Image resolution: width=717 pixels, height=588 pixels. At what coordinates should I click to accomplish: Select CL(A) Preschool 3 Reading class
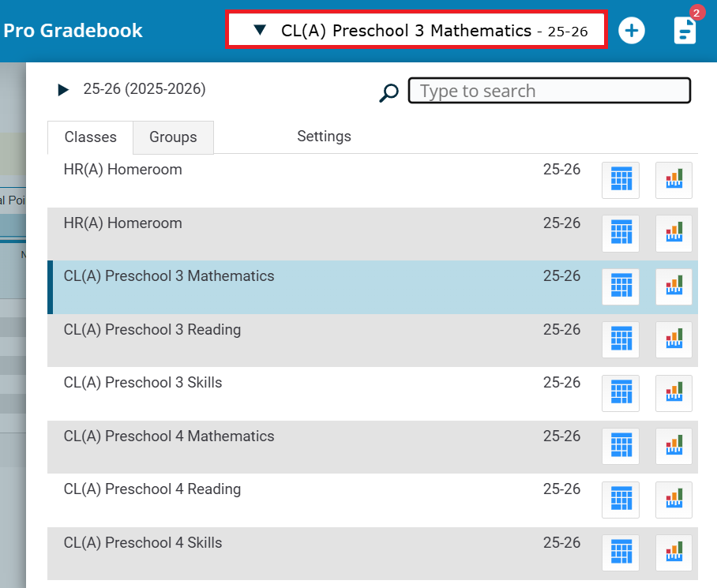[152, 330]
